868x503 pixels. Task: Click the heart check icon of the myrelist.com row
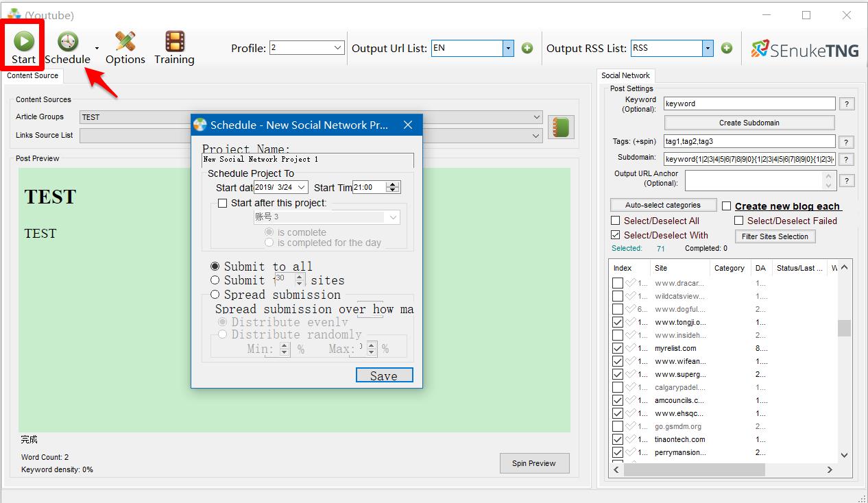(x=631, y=348)
